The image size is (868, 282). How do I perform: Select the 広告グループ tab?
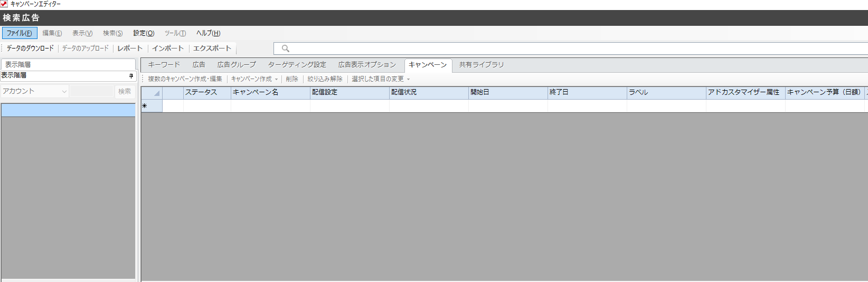click(x=236, y=65)
